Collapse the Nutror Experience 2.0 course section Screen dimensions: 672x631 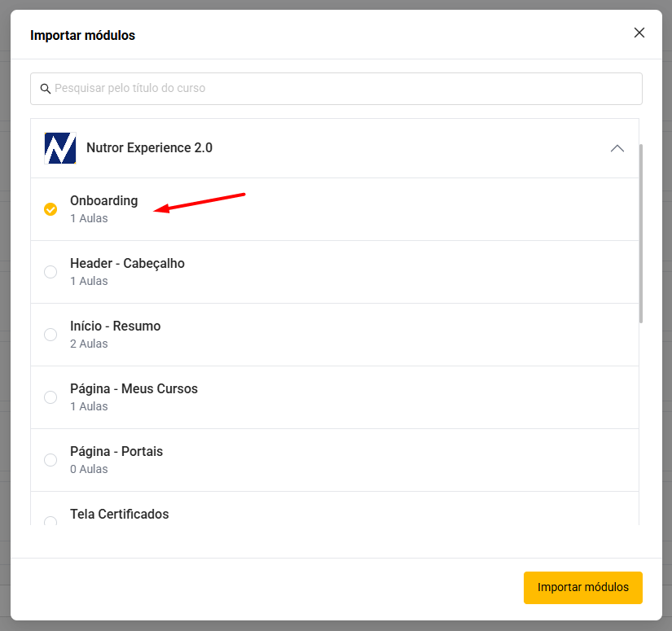[x=617, y=148]
